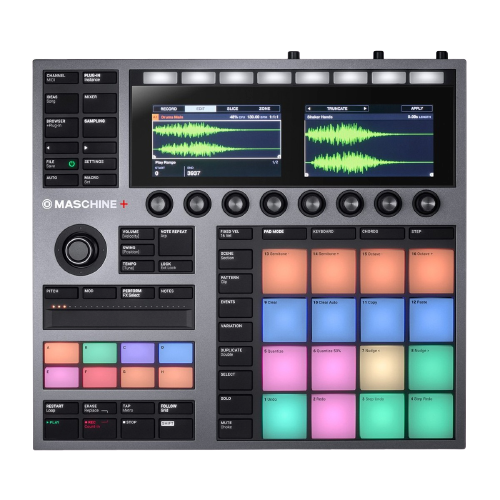Select the TEMPO Tune button
Image resolution: width=500 pixels, height=500 pixels.
point(137,266)
